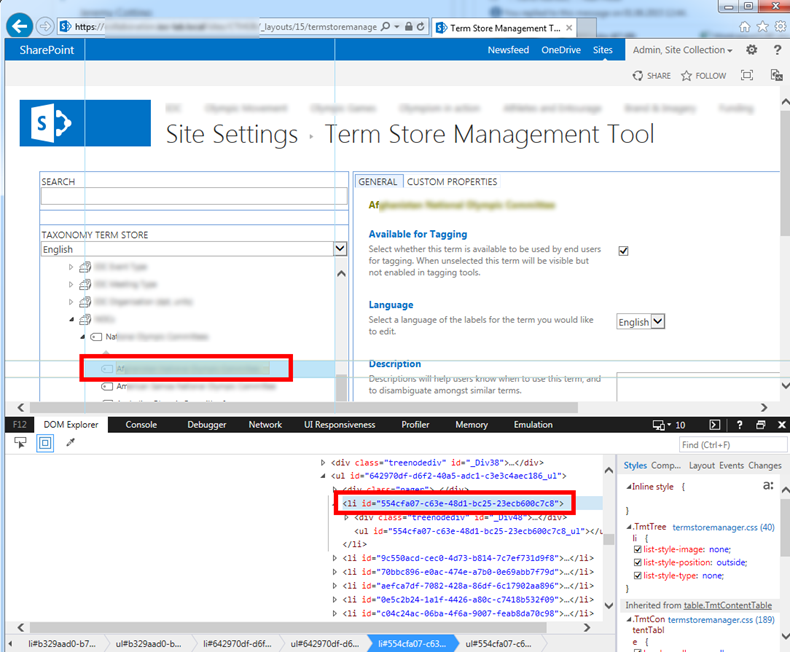Viewport: 790px width, 652px height.
Task: Expand the li 9c550acd node
Action: tap(335, 558)
